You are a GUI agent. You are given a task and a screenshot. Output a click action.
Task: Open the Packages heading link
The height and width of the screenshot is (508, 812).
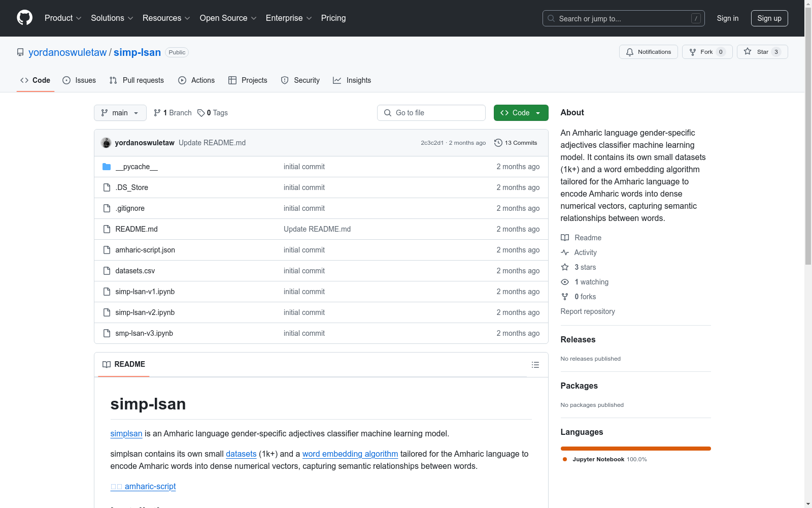tap(579, 386)
